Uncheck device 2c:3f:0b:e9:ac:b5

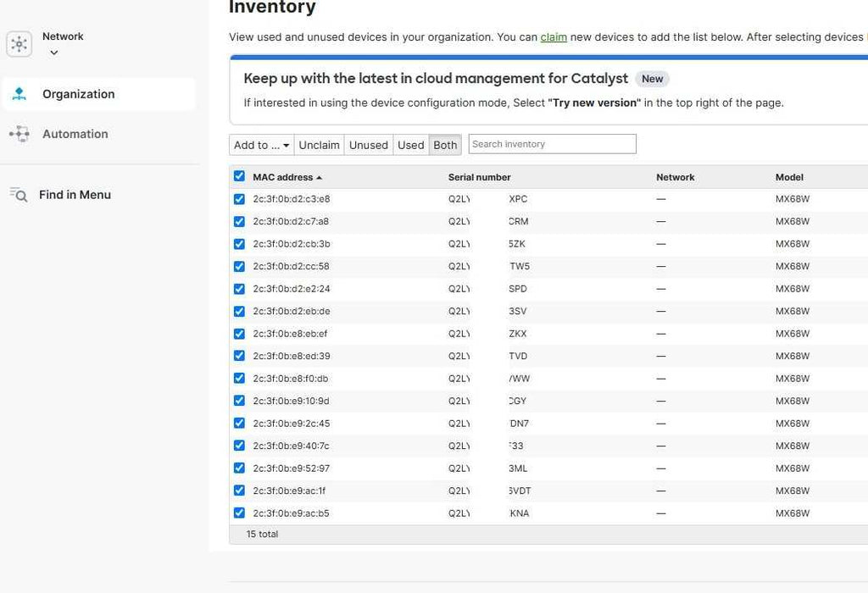(239, 513)
